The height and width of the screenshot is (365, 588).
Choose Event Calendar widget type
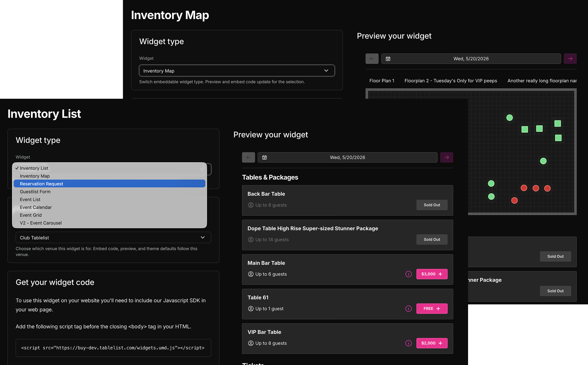pos(110,207)
